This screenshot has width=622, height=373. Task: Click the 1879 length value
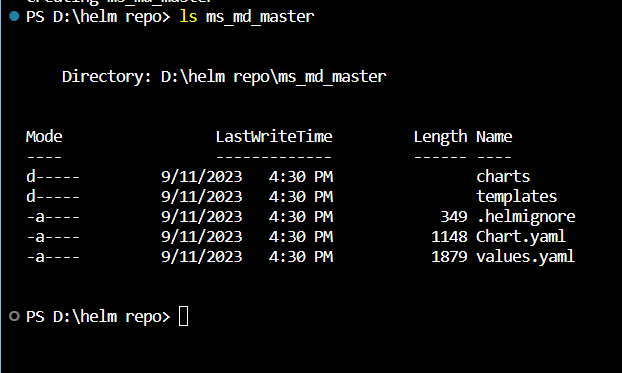tap(449, 257)
